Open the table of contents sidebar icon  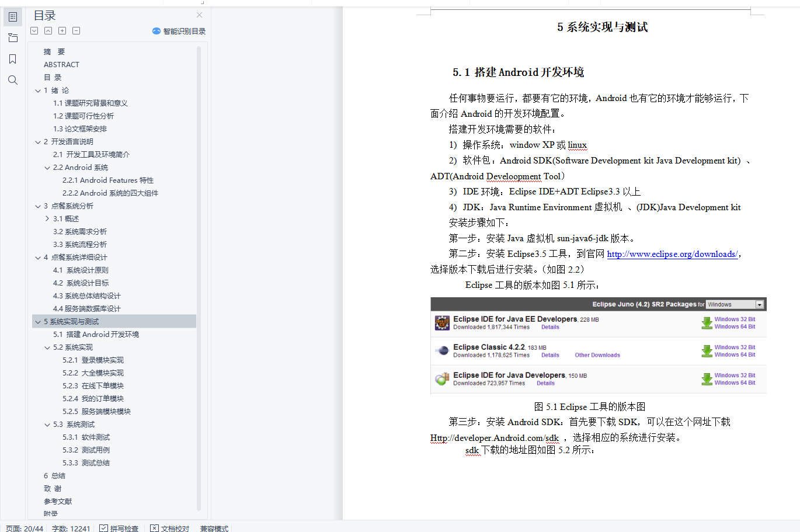tap(13, 17)
